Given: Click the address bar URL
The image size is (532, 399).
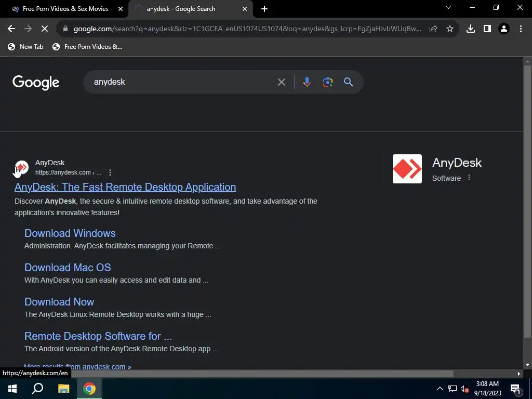Looking at the screenshot, I should 247,29.
